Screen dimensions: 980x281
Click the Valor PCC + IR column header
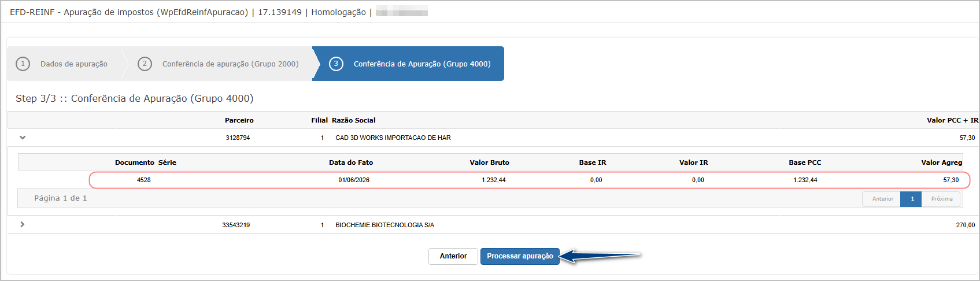(x=952, y=120)
